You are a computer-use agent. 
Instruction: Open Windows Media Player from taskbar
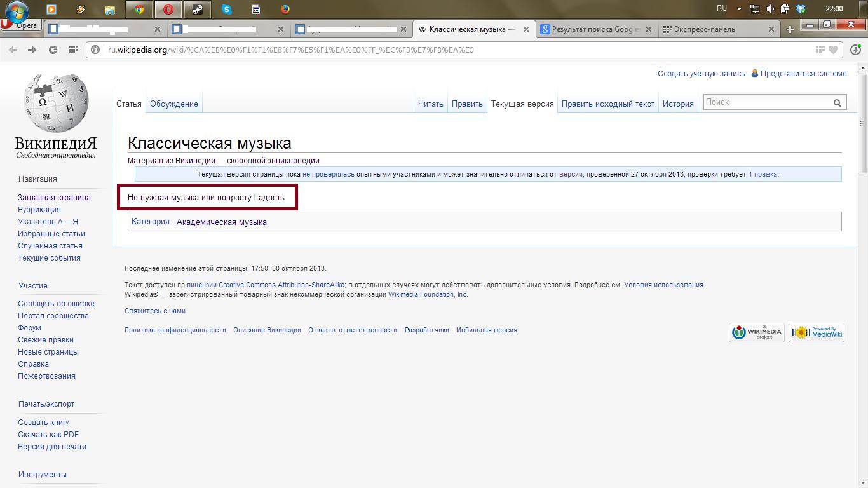51,10
